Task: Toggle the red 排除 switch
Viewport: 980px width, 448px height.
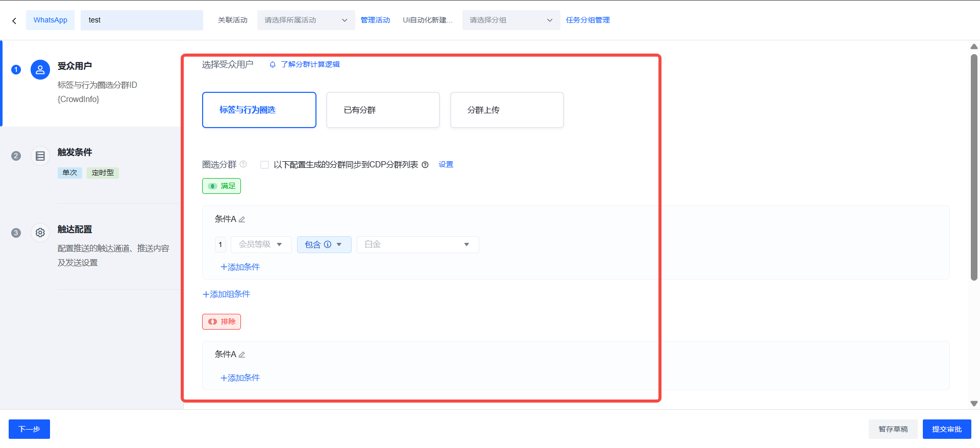Action: (222, 321)
